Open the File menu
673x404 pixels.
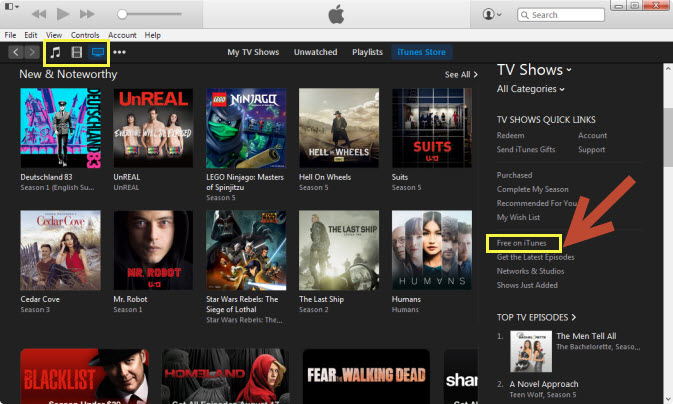click(10, 35)
